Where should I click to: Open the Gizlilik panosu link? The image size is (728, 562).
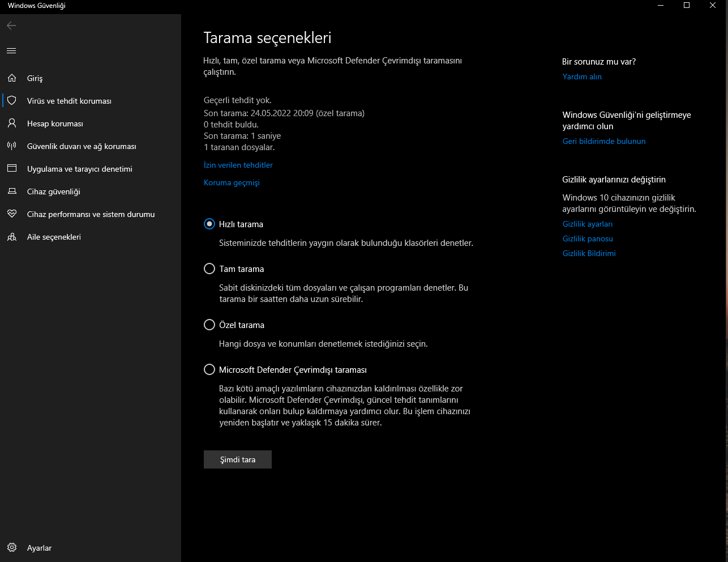(x=588, y=239)
